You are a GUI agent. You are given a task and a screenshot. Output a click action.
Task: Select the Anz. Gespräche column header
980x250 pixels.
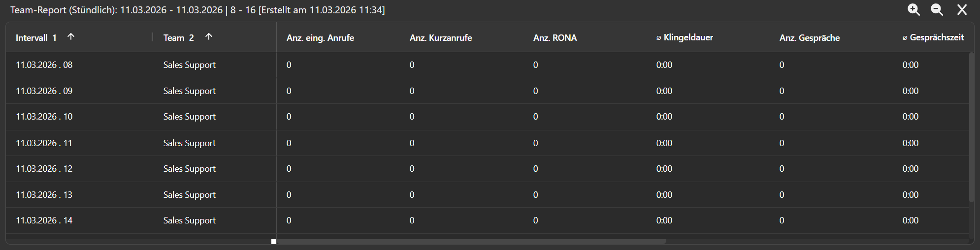810,38
